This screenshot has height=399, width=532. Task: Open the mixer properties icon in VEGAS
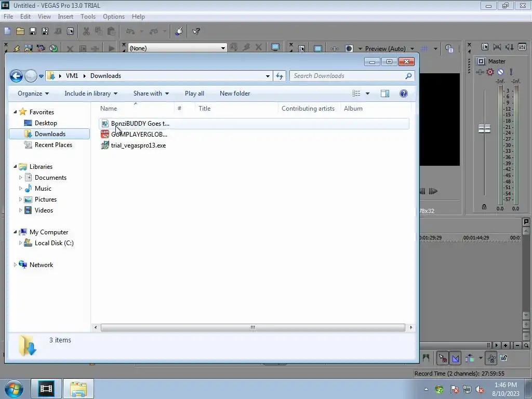coord(485,47)
